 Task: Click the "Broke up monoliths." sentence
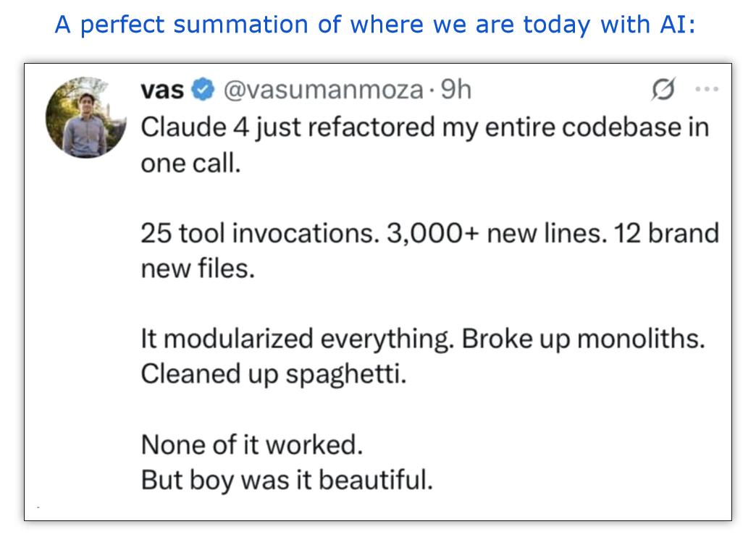click(x=584, y=339)
